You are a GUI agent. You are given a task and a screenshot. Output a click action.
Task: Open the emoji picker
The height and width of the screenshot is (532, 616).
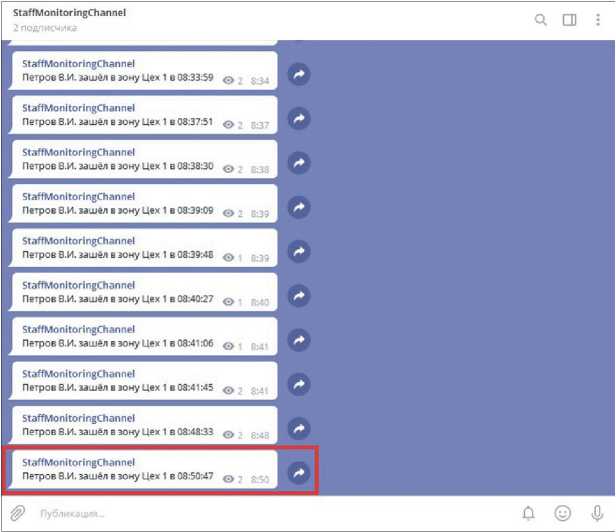click(563, 513)
